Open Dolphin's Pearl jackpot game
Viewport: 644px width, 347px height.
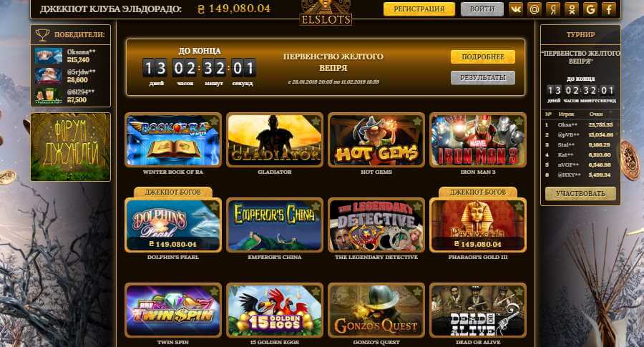[x=173, y=225]
